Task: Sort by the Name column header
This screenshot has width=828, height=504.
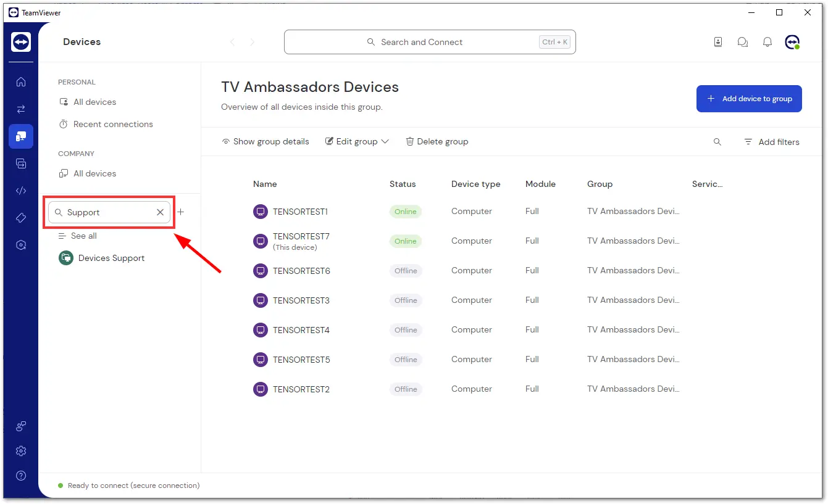Action: tap(265, 184)
